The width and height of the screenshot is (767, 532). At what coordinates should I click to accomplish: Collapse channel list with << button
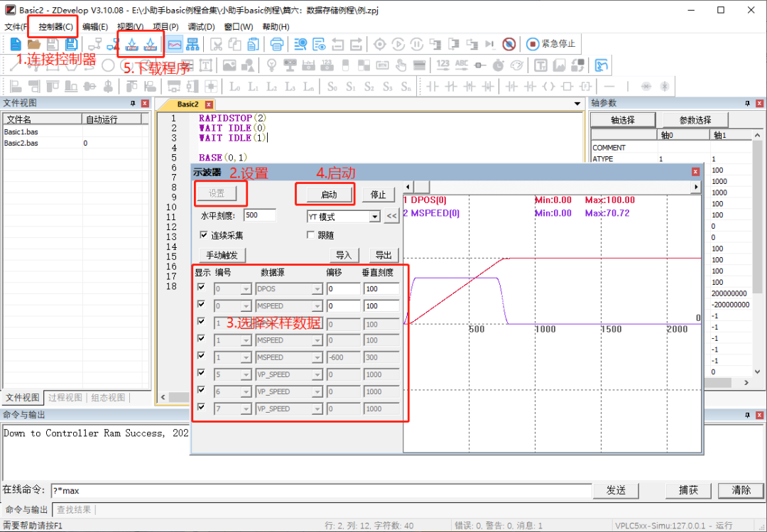pos(392,216)
